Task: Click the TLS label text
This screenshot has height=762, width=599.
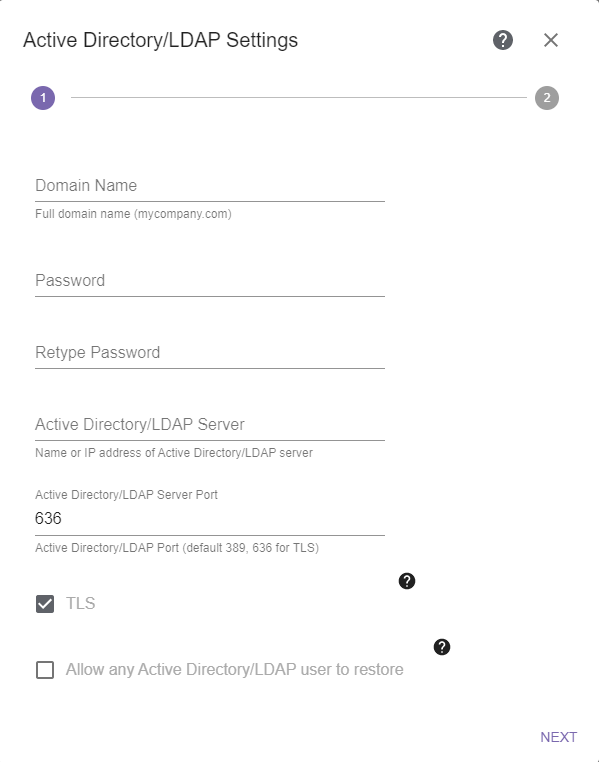Action: pyautogui.click(x=81, y=603)
